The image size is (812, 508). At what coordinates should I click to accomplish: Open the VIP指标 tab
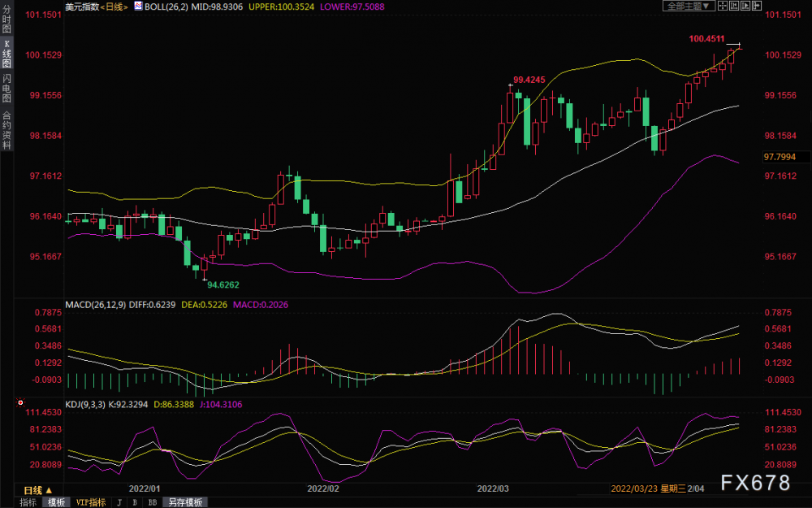pos(91,502)
